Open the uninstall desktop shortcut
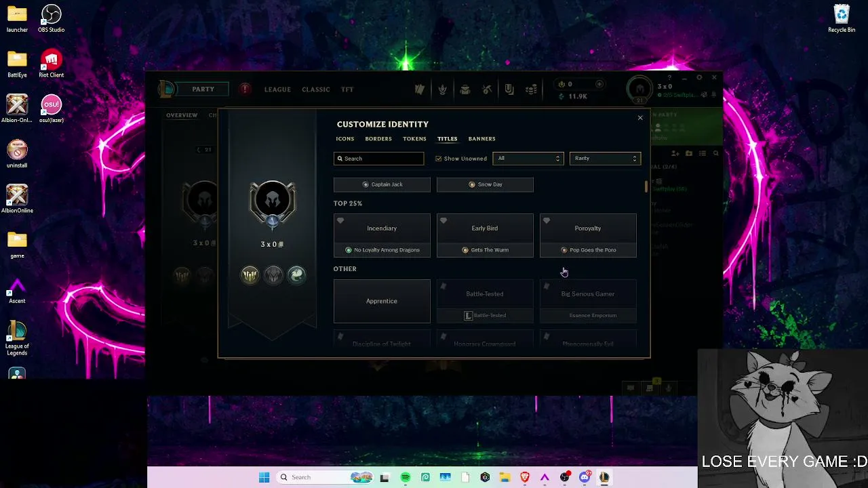 [17, 155]
